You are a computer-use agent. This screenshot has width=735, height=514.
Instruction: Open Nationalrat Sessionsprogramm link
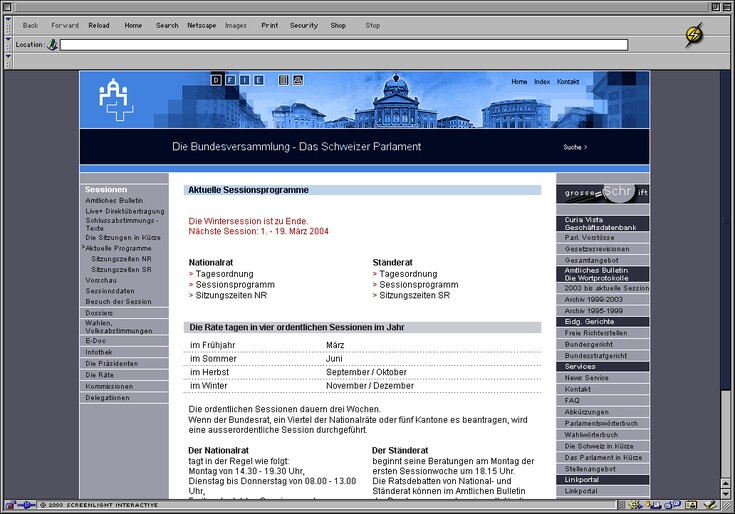click(x=235, y=284)
